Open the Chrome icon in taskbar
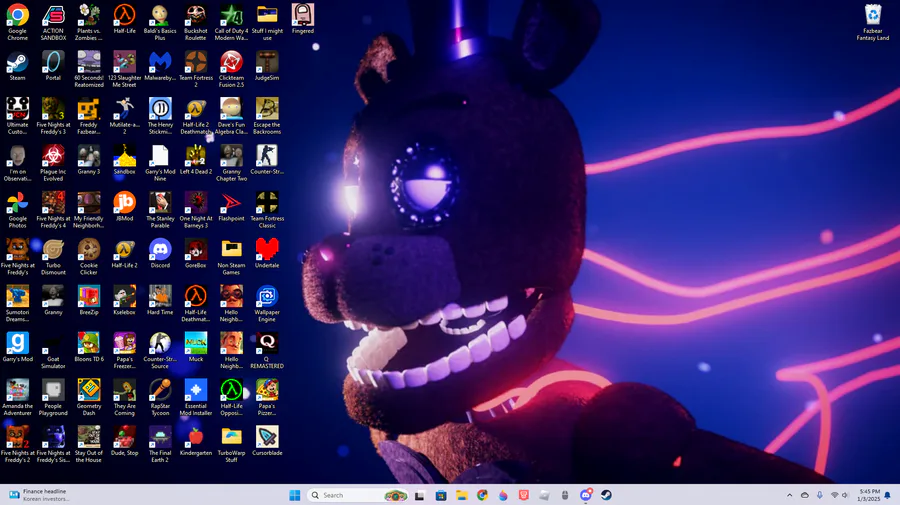This screenshot has height=505, width=900. coord(482,495)
